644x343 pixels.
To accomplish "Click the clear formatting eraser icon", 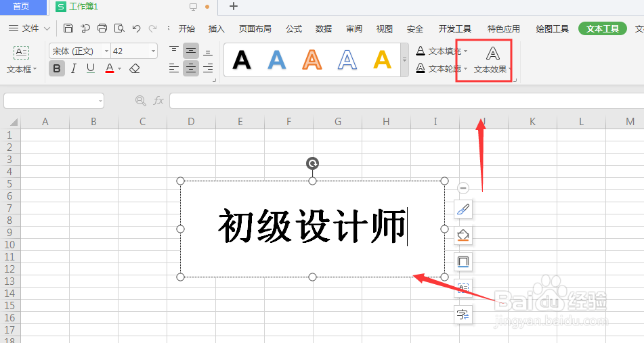I will pyautogui.click(x=135, y=68).
